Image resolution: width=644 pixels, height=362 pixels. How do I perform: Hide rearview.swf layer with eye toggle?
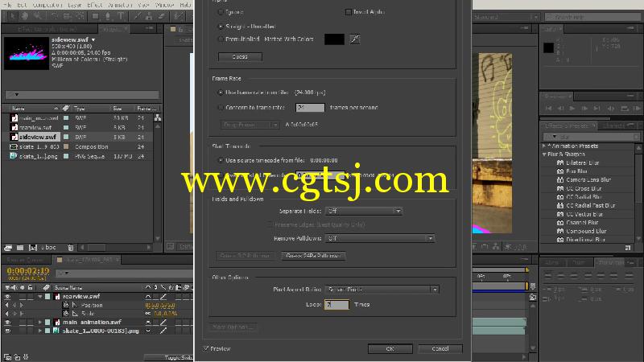(7, 296)
